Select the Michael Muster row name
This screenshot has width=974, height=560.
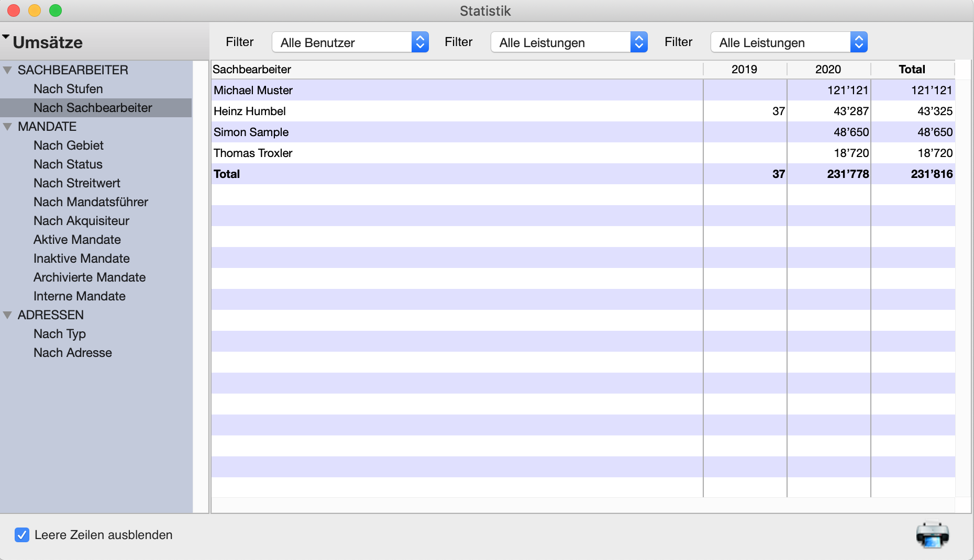coord(253,91)
